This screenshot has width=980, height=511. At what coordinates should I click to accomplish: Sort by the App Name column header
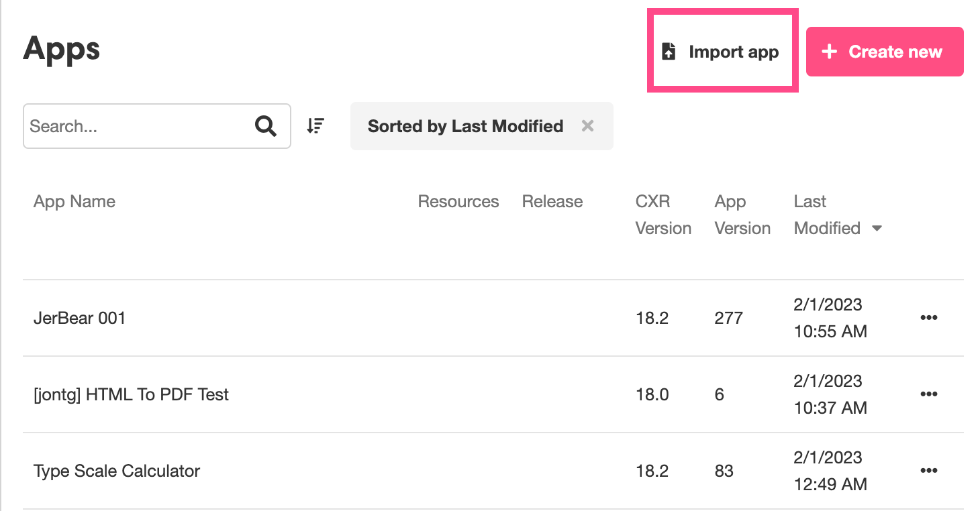pos(75,202)
